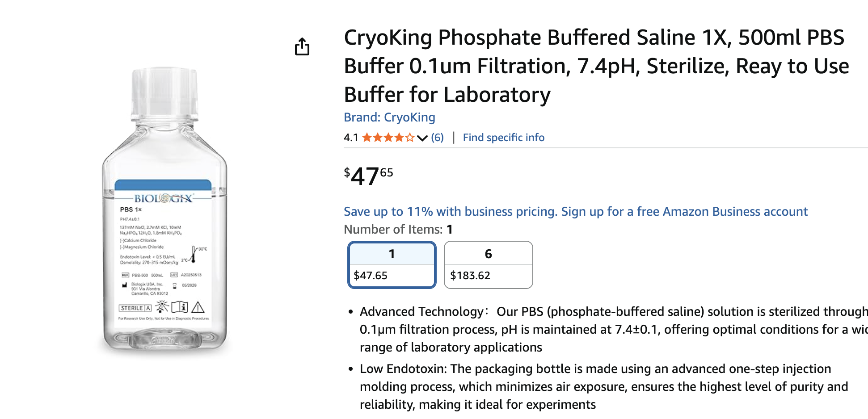Viewport: 868px width, 419px height.
Task: Click the large $47.65 price
Action: pyautogui.click(x=368, y=176)
